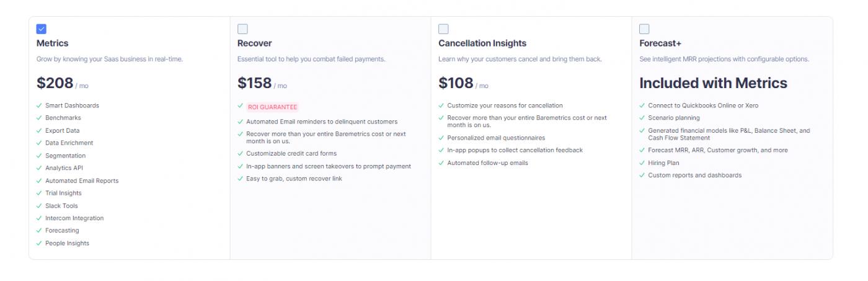The image size is (868, 281).
Task: Click the Analytics API feature item
Action: coord(65,168)
